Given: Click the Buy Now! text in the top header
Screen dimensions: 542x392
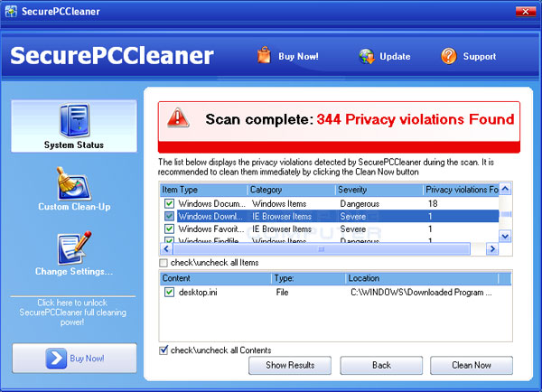Looking at the screenshot, I should (298, 56).
